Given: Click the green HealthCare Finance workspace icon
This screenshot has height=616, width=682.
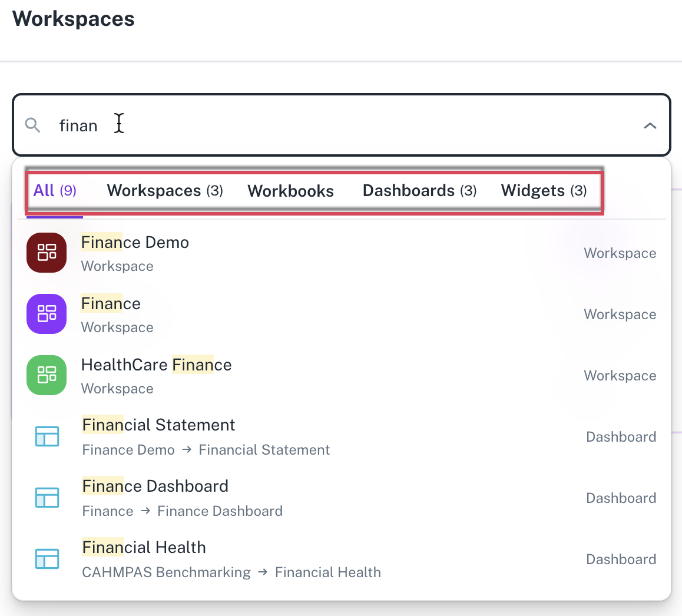Looking at the screenshot, I should pos(47,375).
